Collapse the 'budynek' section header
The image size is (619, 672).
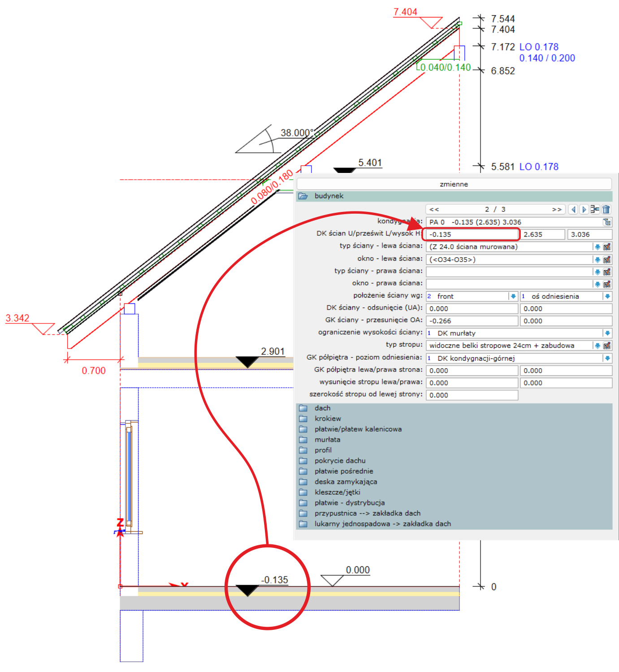tap(329, 196)
